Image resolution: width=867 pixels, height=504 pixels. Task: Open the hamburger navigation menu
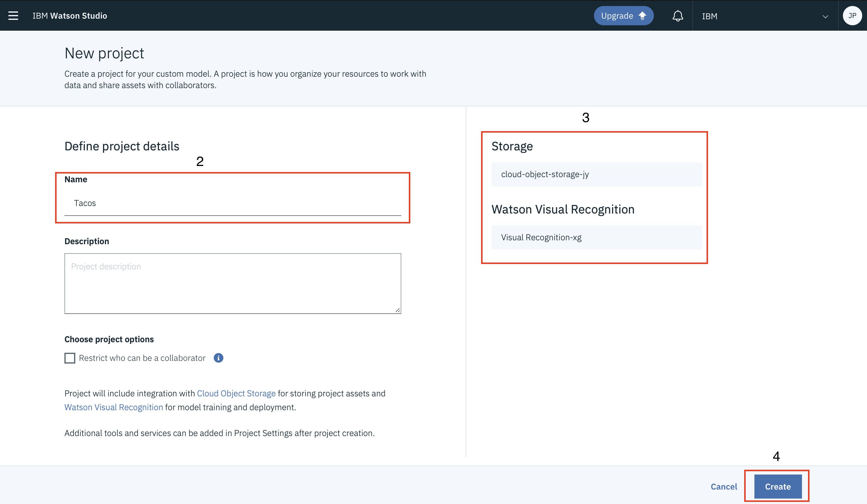click(13, 16)
